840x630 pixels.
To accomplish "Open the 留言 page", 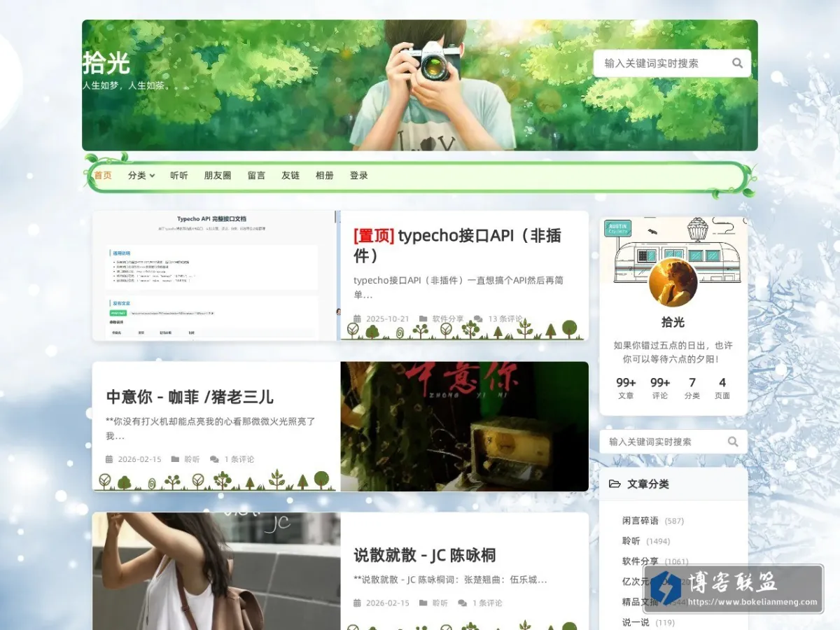I will (256, 176).
